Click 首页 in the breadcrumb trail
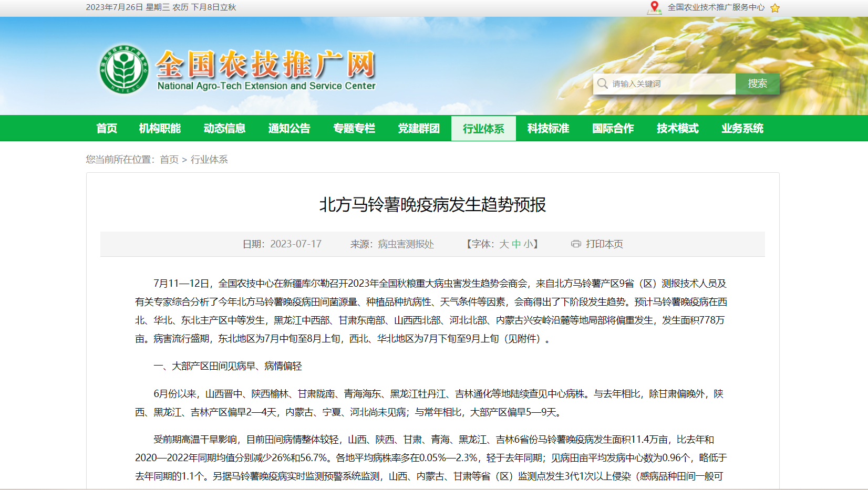The height and width of the screenshot is (490, 868). pyautogui.click(x=169, y=159)
